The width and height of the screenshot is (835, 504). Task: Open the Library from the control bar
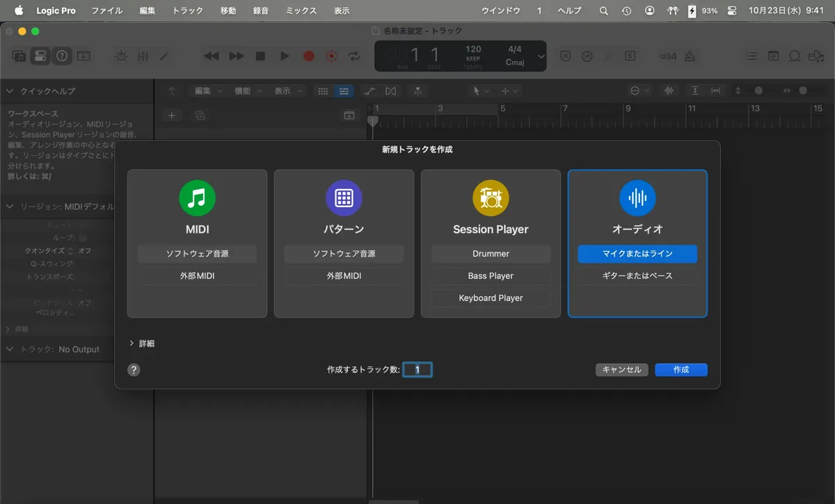point(19,56)
